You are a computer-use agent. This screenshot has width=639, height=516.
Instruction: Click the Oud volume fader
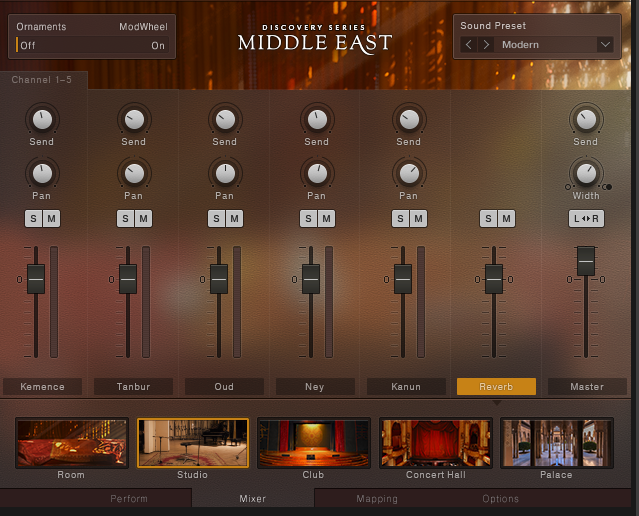[219, 279]
